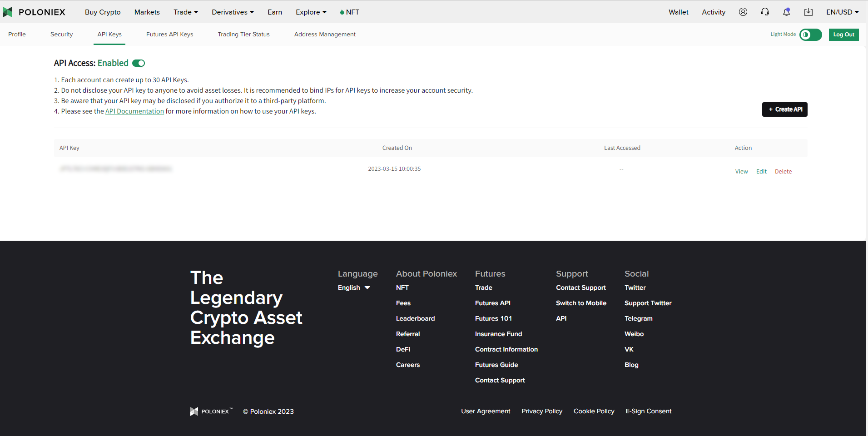Click the blurred API key value
The height and width of the screenshot is (436, 868).
pyautogui.click(x=116, y=169)
